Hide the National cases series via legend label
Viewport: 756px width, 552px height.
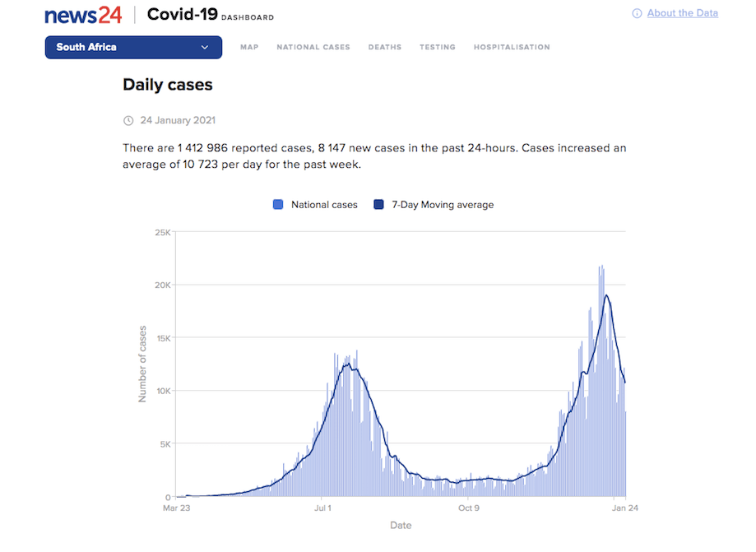coord(324,205)
